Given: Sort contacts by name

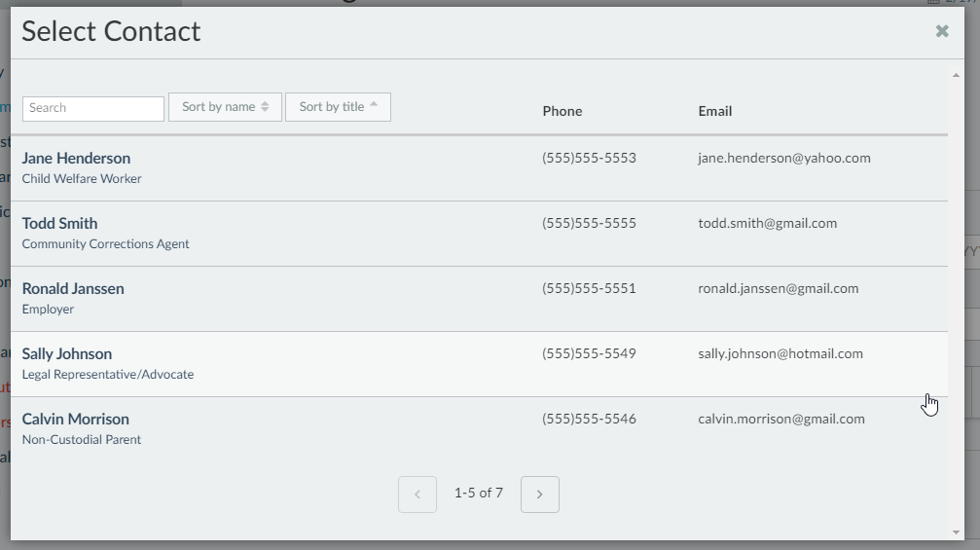Looking at the screenshot, I should 225,107.
